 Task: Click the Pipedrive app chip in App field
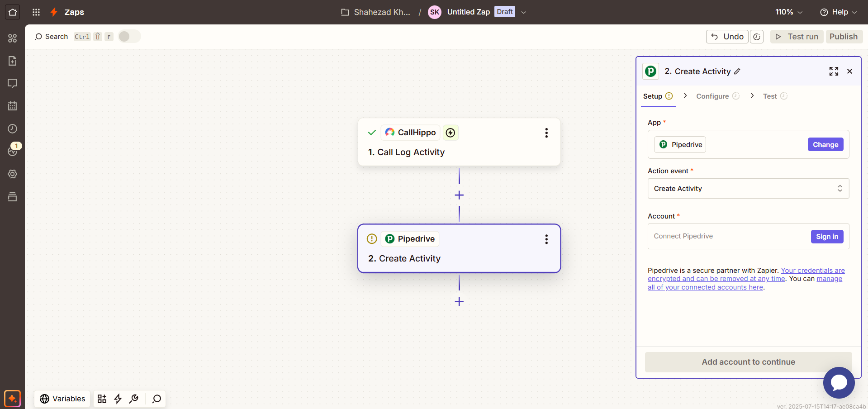click(680, 145)
